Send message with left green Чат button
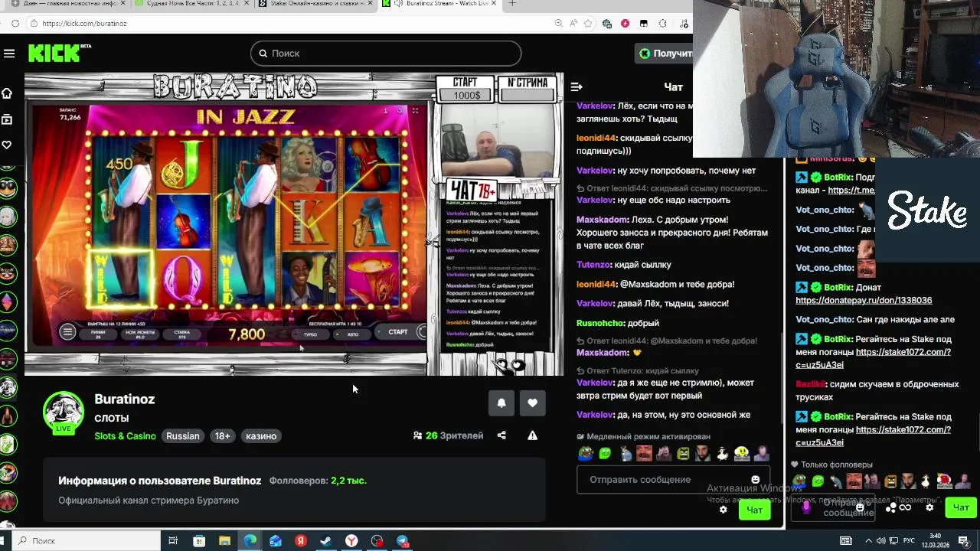Screen dimensions: 980x551 [x=754, y=510]
